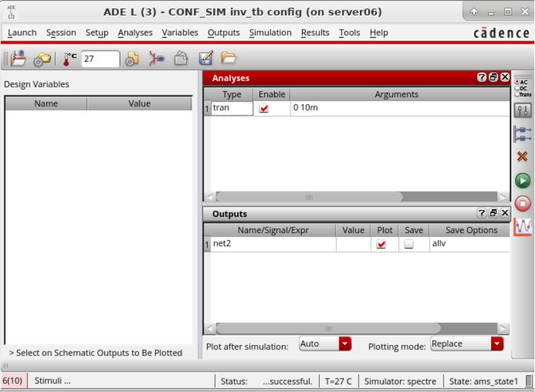Image resolution: width=535 pixels, height=392 pixels.
Task: Click the Save Options column header
Action: tap(471, 230)
